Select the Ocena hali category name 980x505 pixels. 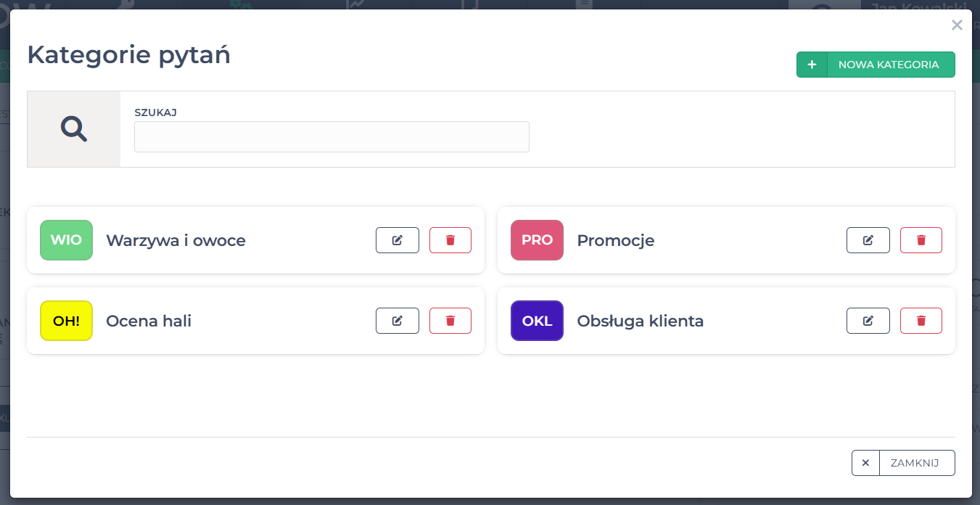coord(149,321)
